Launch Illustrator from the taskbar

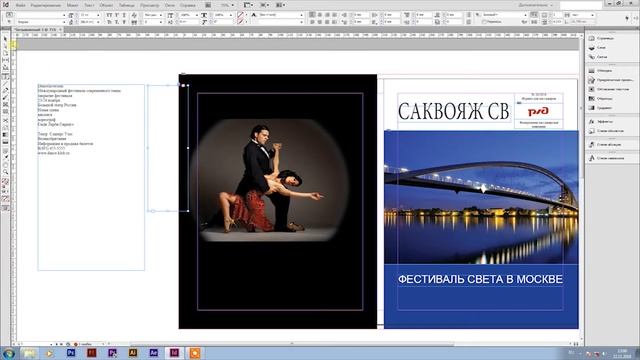[133, 353]
